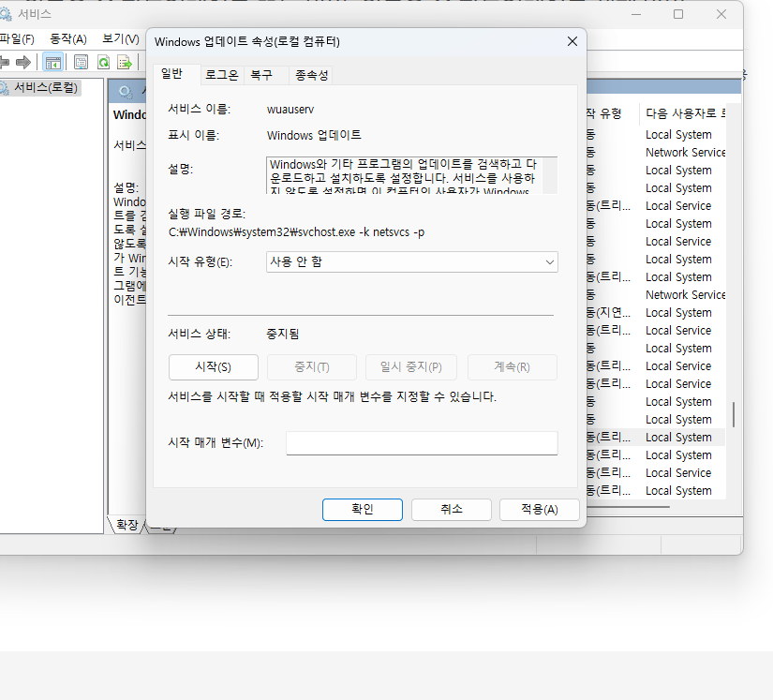Switch to the 일반 tab
The image size is (773, 700).
172,74
